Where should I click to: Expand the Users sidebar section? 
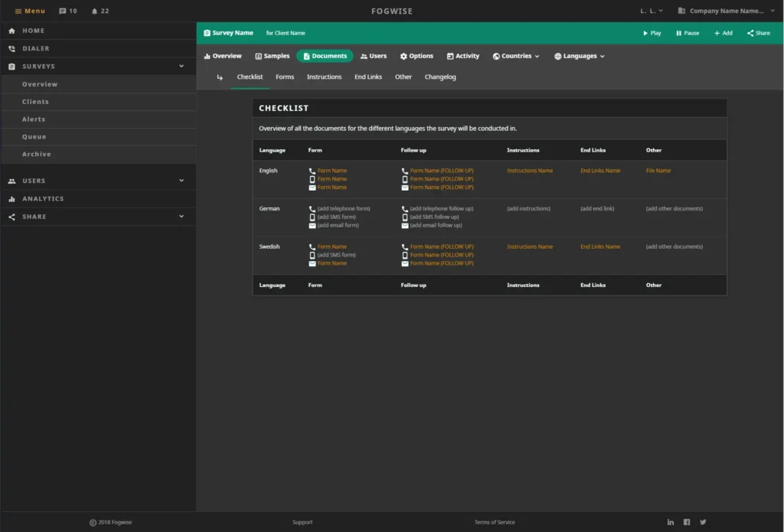[x=181, y=181]
